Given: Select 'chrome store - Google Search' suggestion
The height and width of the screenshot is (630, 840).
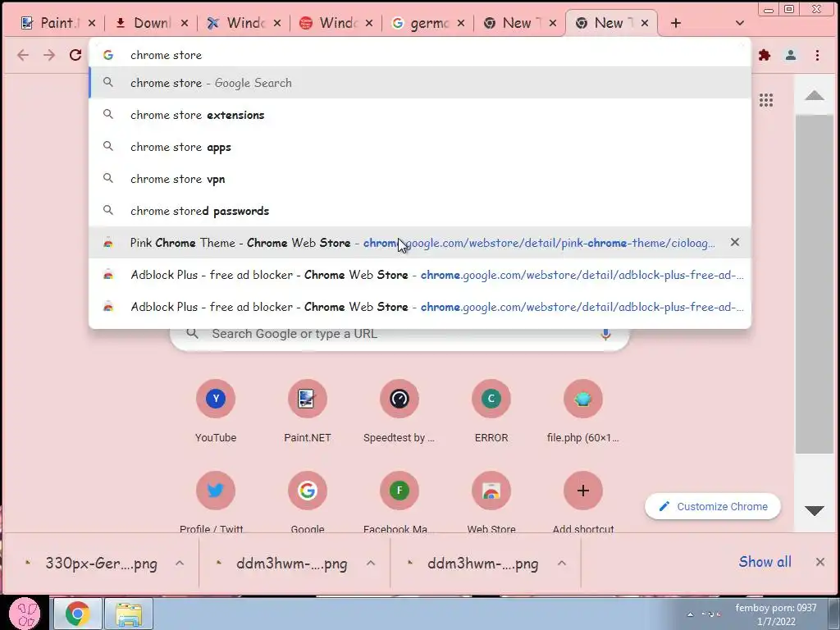Looking at the screenshot, I should click(420, 83).
